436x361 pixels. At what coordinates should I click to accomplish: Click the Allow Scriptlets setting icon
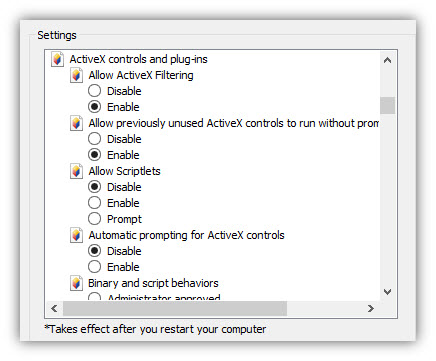coord(76,171)
